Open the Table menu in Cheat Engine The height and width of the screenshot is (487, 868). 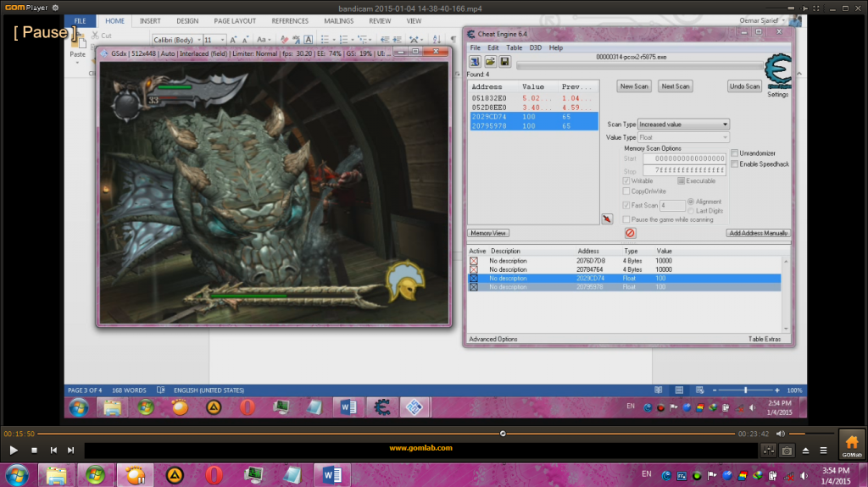[515, 47]
